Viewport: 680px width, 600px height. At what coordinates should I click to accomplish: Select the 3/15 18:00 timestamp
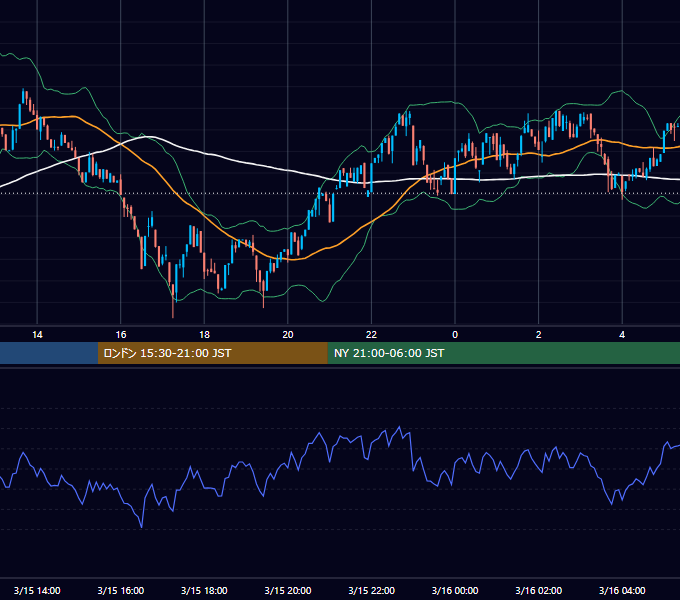204,590
